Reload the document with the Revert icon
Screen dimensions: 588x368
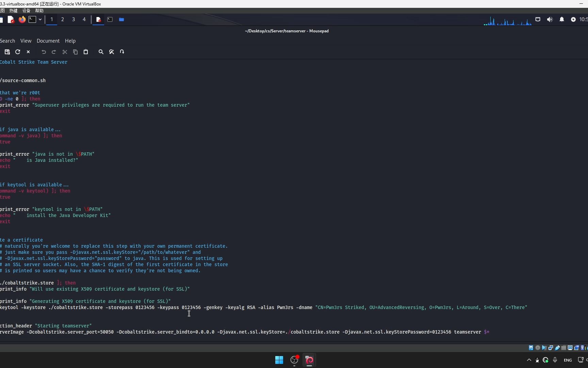coord(18,52)
